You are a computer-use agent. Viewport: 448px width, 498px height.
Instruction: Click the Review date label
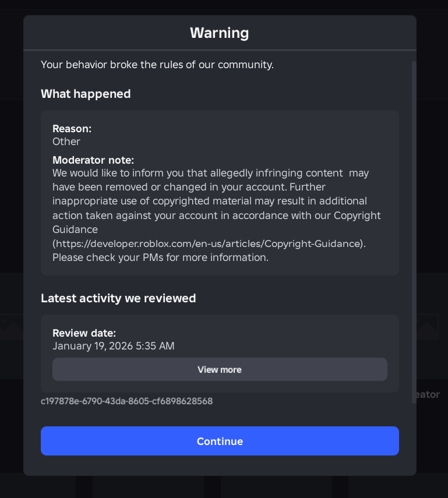tap(84, 333)
